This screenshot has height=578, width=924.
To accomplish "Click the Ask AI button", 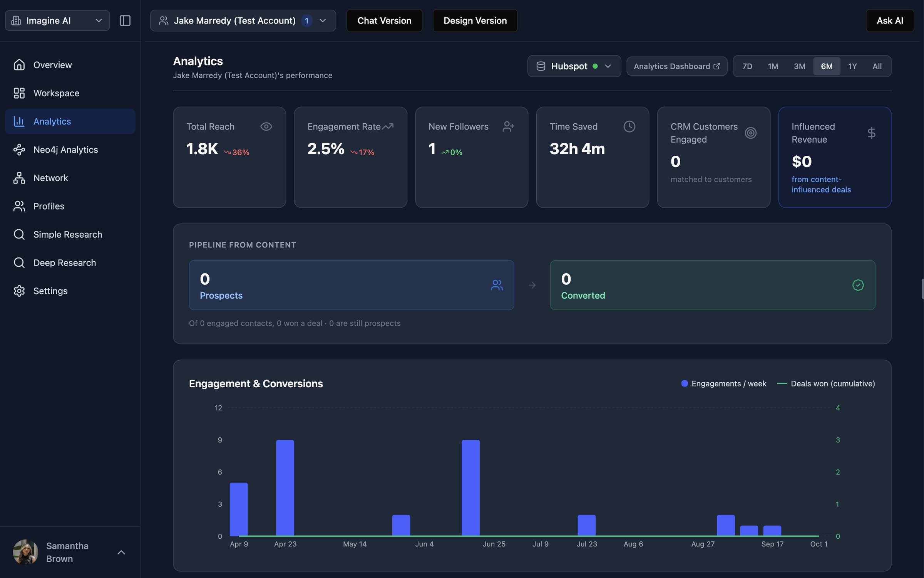I will click(x=890, y=20).
